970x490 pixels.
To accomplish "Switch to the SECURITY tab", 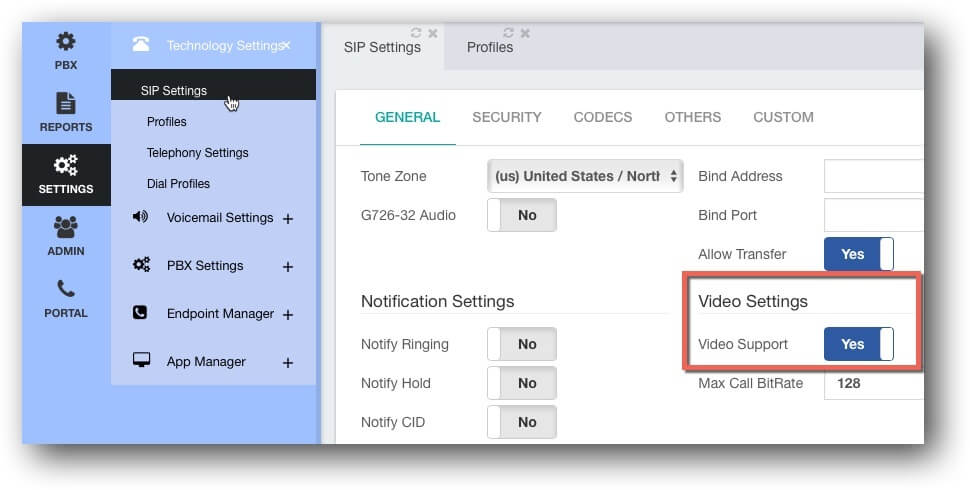I will tap(507, 117).
